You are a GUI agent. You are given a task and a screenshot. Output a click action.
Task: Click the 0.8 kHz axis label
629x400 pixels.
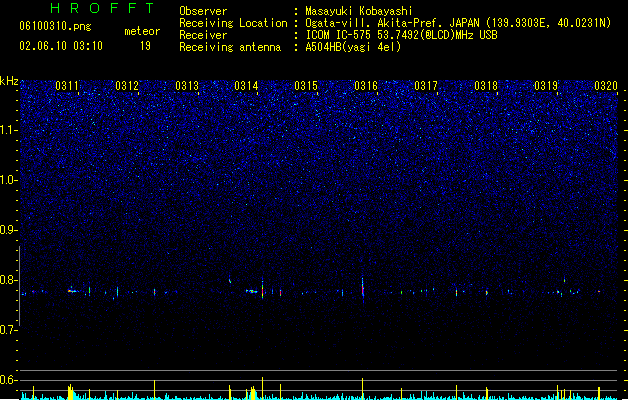point(9,280)
